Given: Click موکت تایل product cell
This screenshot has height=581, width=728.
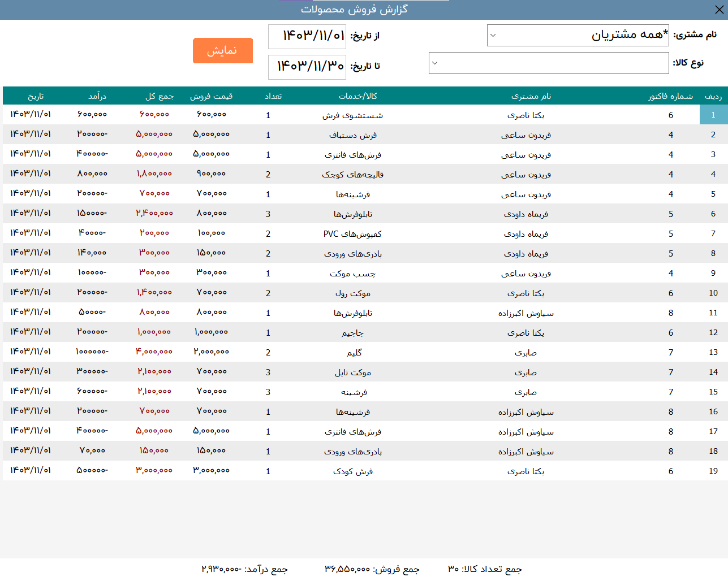Looking at the screenshot, I should [352, 372].
